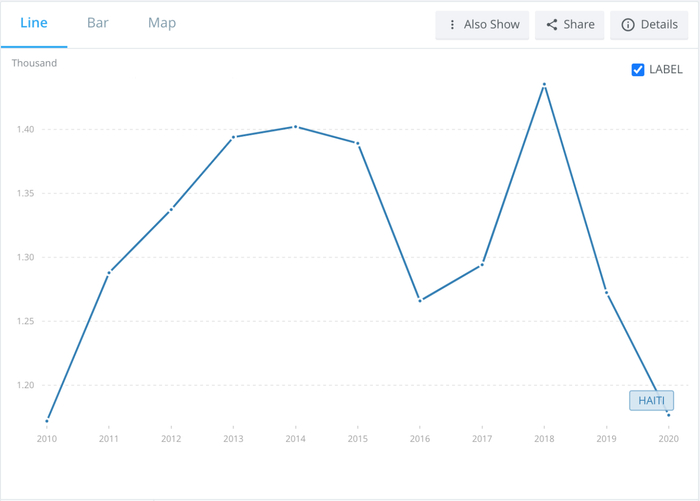Switch to the Bar chart tab

[x=98, y=23]
